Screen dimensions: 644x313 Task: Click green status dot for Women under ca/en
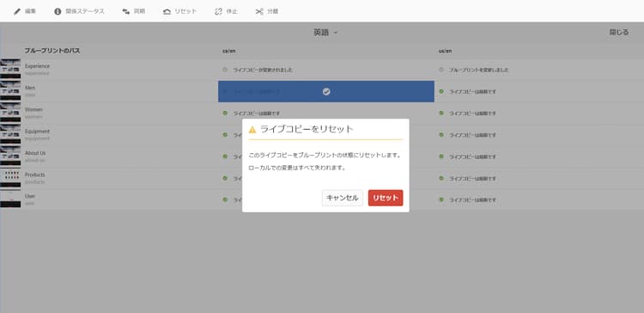pyautogui.click(x=225, y=113)
